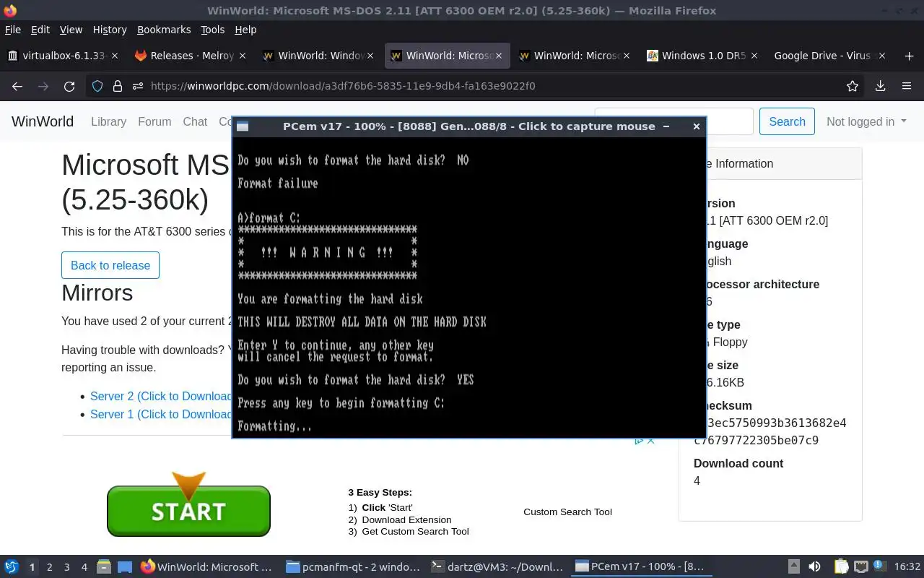
Task: Open clipboard manager tray icon
Action: [841, 567]
